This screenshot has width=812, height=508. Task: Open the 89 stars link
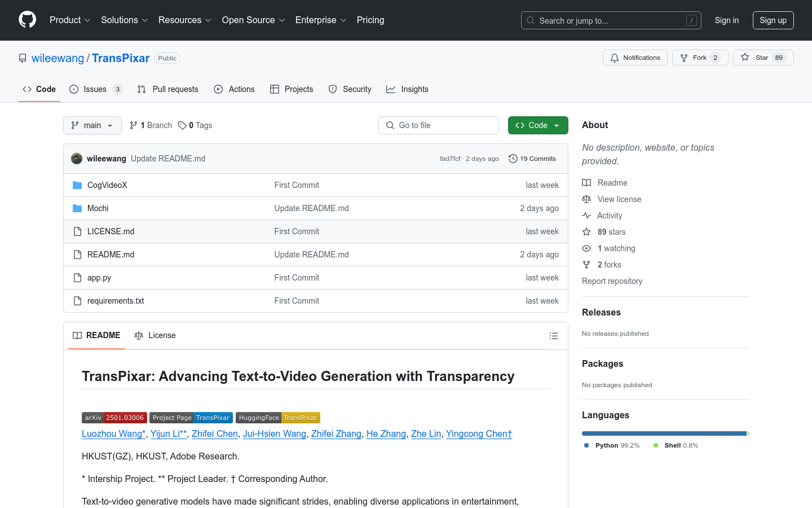coord(604,232)
